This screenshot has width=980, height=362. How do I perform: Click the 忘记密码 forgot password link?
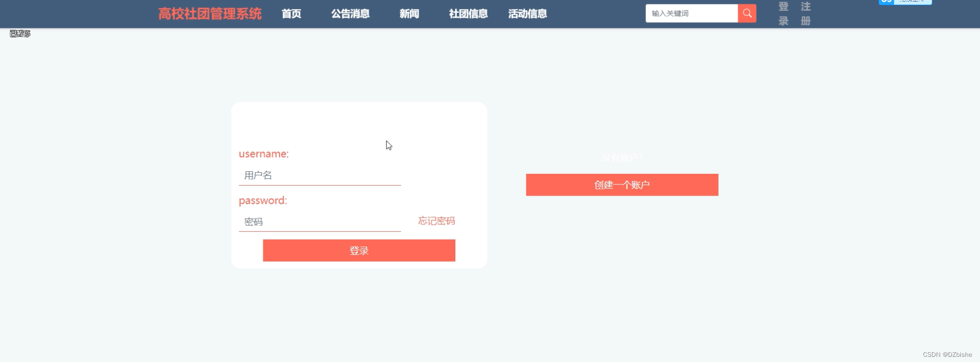(436, 221)
